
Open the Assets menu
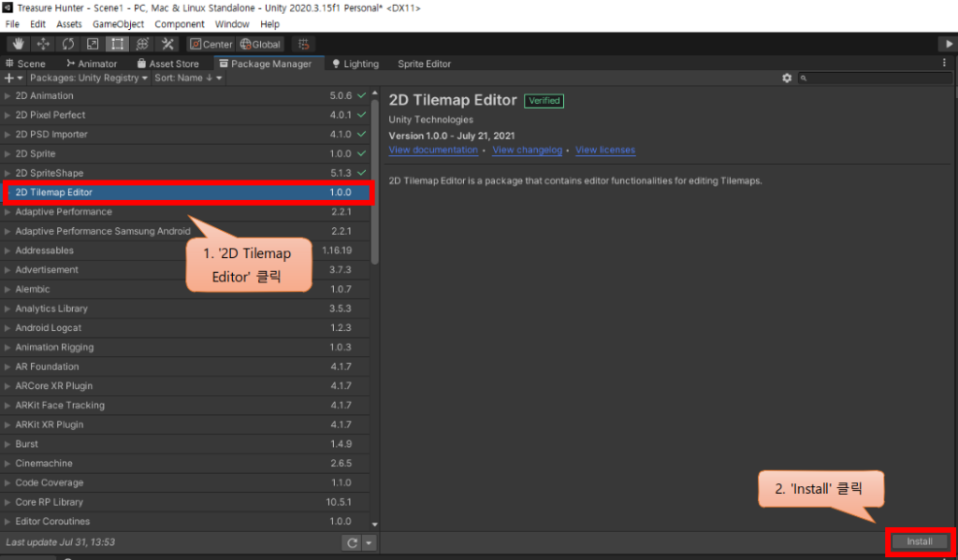(x=69, y=23)
